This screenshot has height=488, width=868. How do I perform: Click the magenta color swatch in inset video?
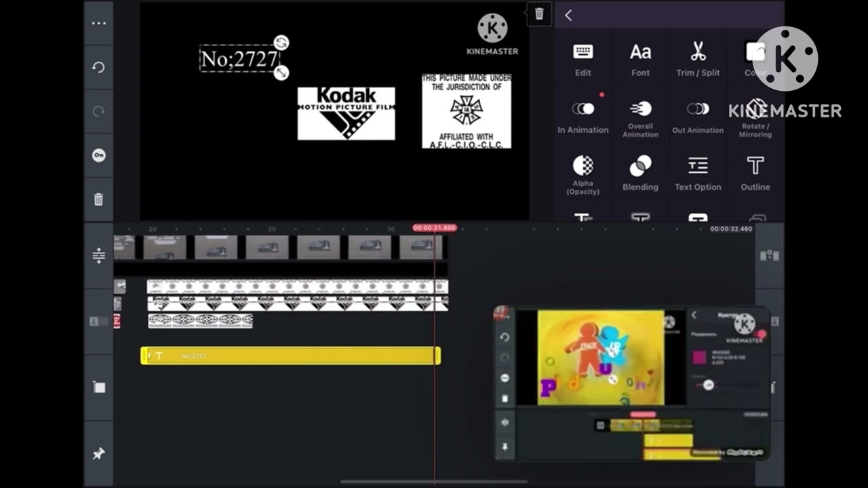[x=699, y=357]
